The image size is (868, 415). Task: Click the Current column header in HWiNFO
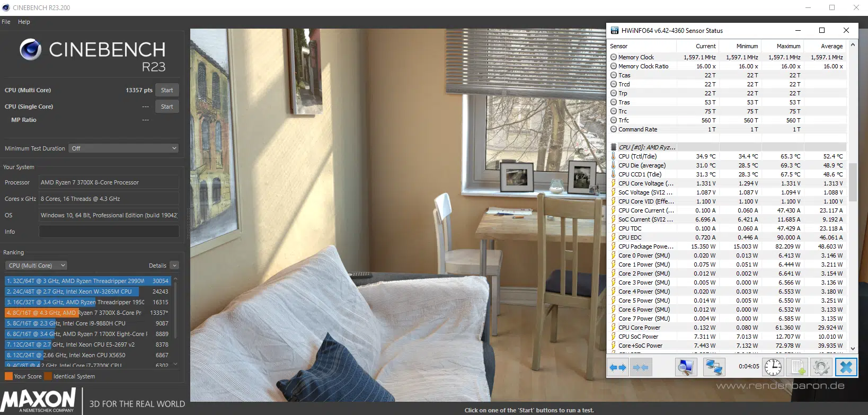[x=698, y=46]
